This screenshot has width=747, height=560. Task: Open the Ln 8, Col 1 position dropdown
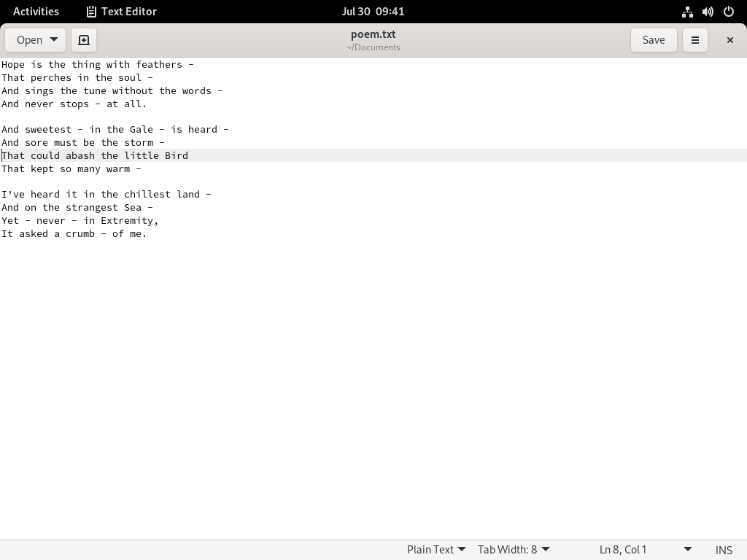coord(646,550)
